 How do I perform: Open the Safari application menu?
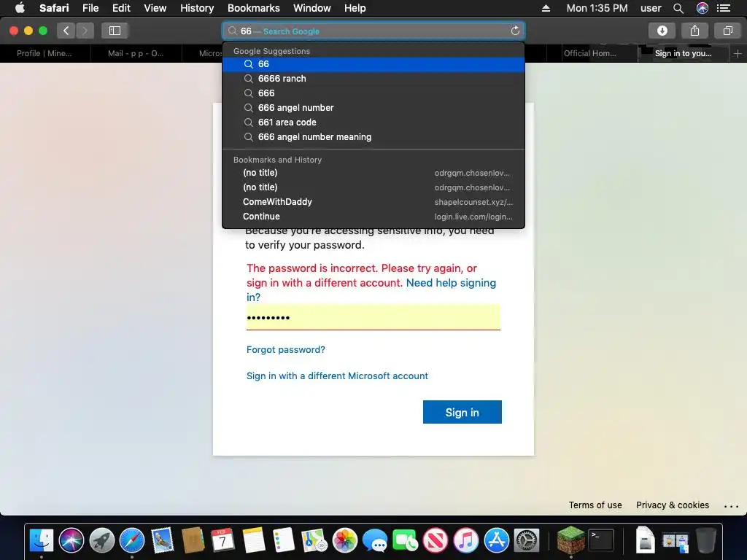tap(54, 8)
